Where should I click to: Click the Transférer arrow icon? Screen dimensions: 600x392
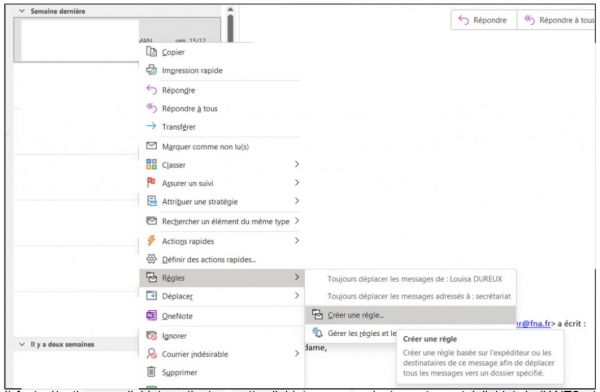pos(152,126)
